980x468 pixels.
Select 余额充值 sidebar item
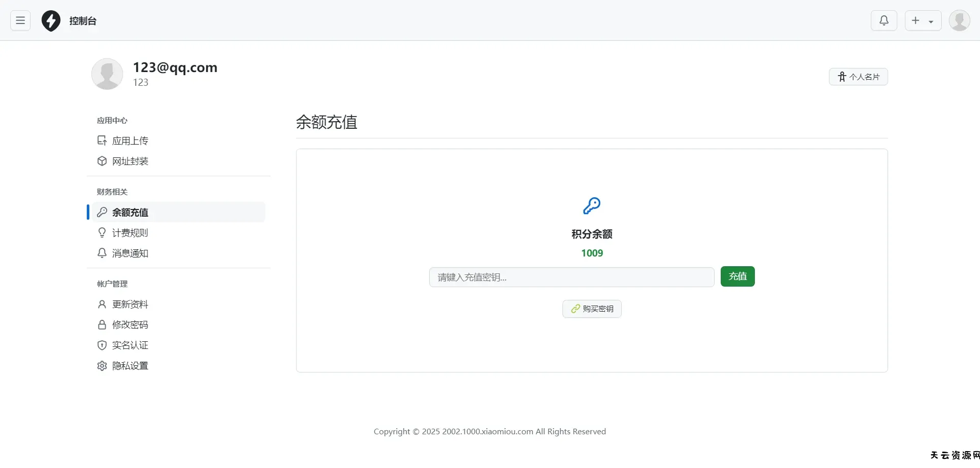pyautogui.click(x=130, y=212)
